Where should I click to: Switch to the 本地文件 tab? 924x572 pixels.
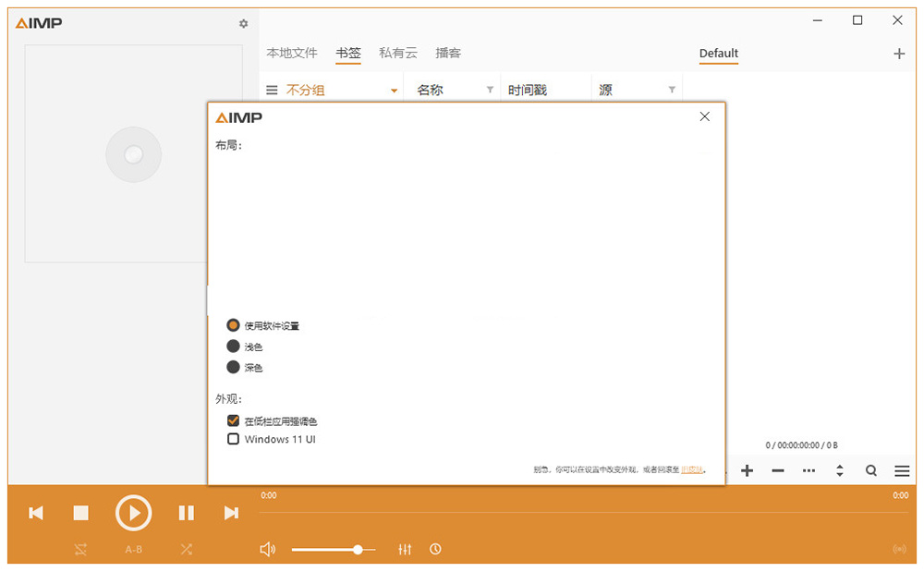[x=291, y=53]
